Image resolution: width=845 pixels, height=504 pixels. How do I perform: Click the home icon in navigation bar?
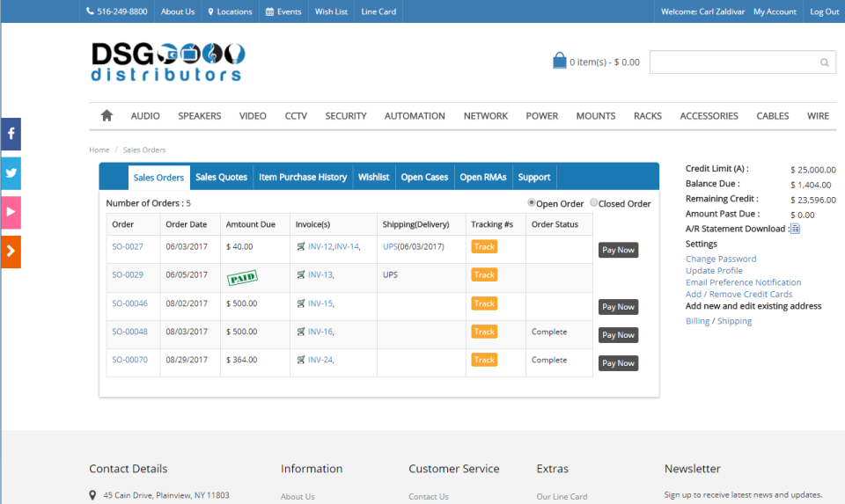click(x=107, y=115)
